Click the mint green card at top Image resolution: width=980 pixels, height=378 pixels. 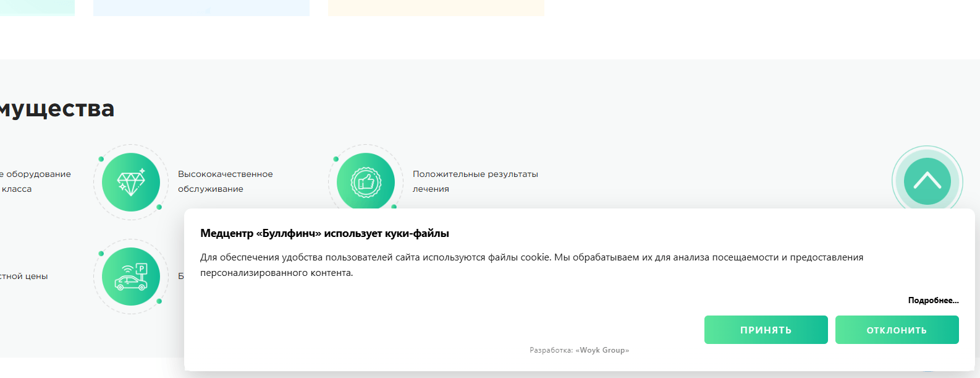tap(37, 7)
